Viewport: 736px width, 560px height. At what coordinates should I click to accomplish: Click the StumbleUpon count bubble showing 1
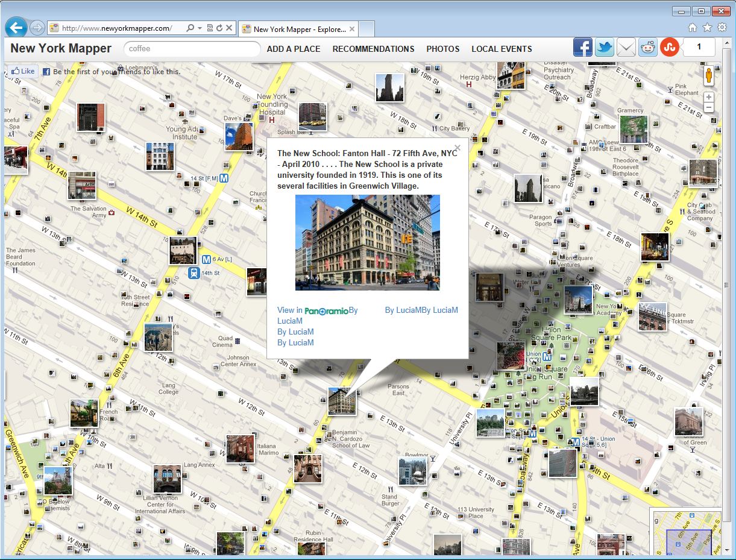[x=699, y=47]
